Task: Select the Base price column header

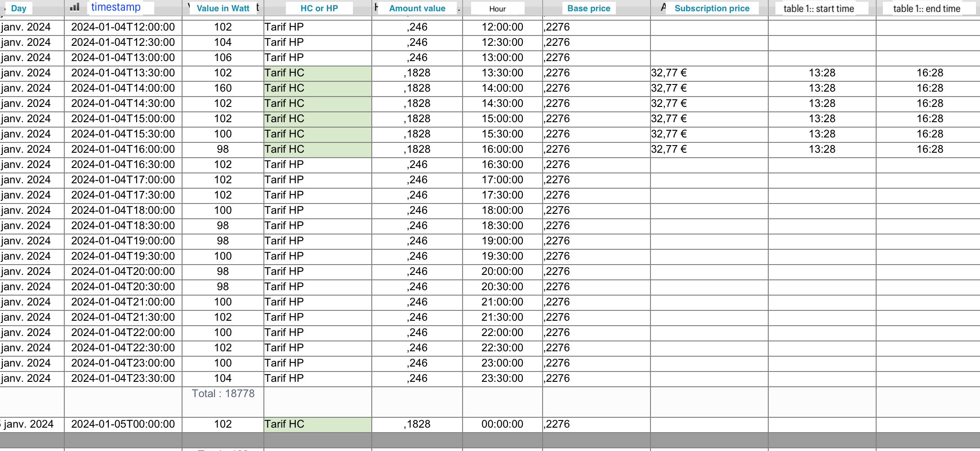Action: point(589,8)
